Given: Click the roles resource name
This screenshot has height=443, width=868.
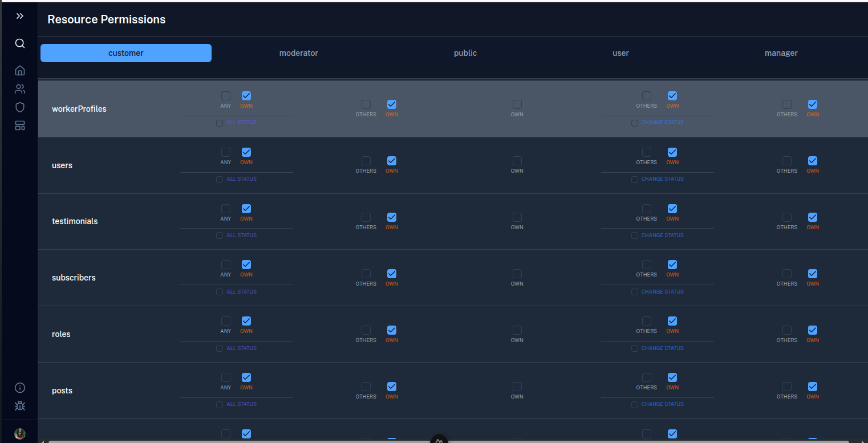Looking at the screenshot, I should point(61,334).
